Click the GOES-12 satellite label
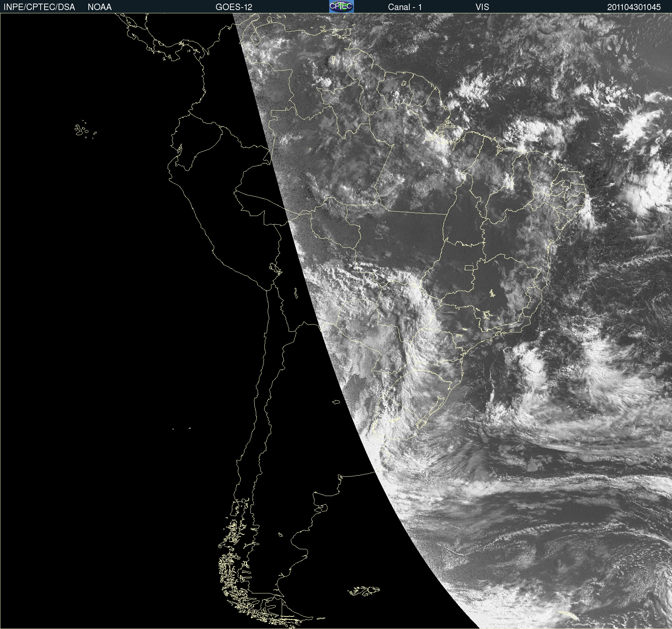Screen dimensions: 672x629 pyautogui.click(x=234, y=7)
